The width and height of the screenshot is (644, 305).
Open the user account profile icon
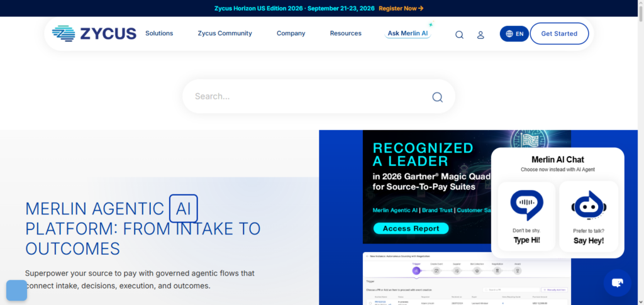(x=480, y=35)
